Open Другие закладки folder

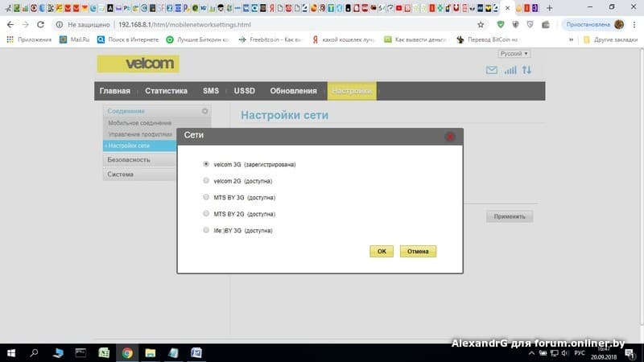[611, 39]
